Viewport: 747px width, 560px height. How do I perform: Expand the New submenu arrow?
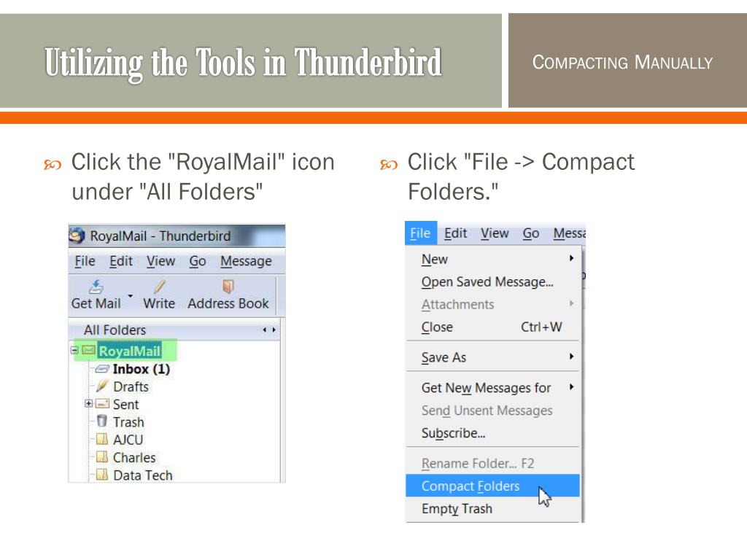pos(571,258)
